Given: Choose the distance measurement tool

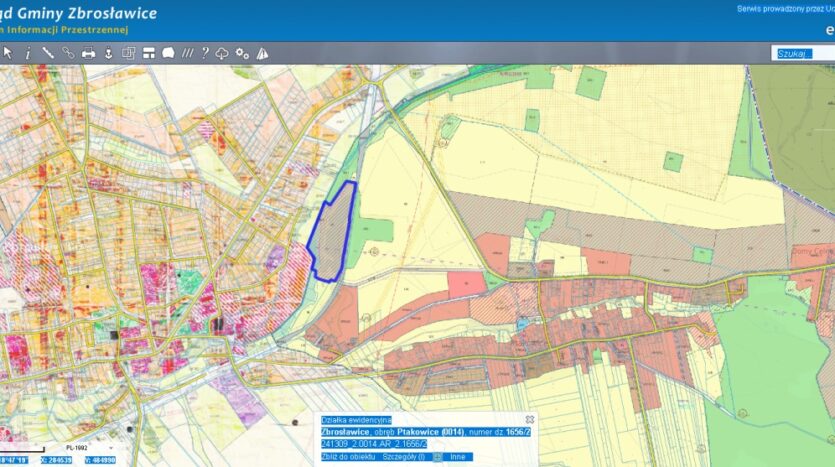Looking at the screenshot, I should [x=47, y=53].
